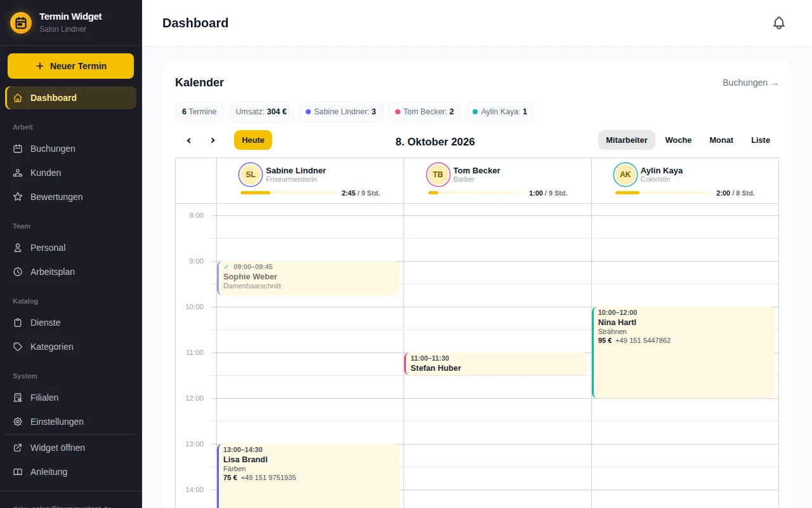Open Stefan Huber's 11:00 appointment
812x508 pixels.
click(496, 364)
